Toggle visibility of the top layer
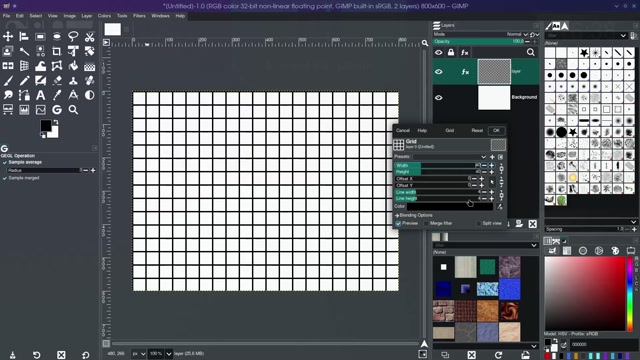 pos(439,72)
